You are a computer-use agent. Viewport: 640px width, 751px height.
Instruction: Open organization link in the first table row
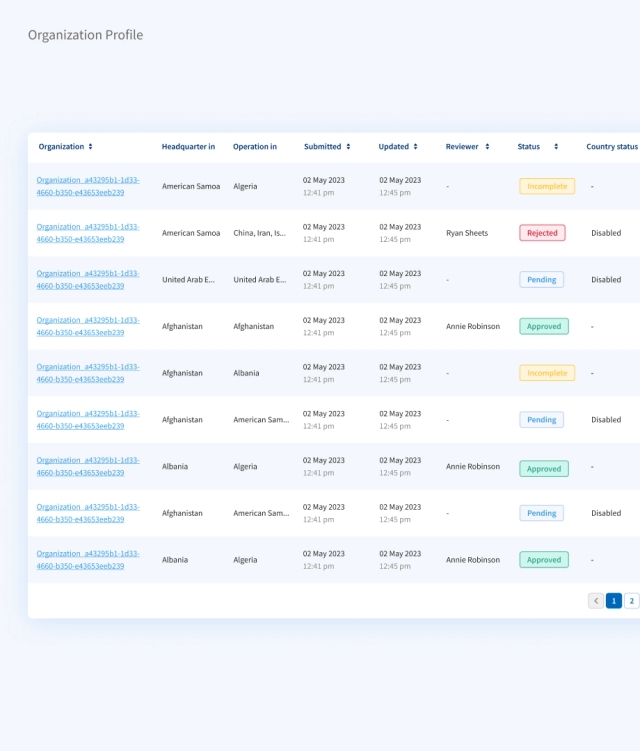pyautogui.click(x=88, y=186)
